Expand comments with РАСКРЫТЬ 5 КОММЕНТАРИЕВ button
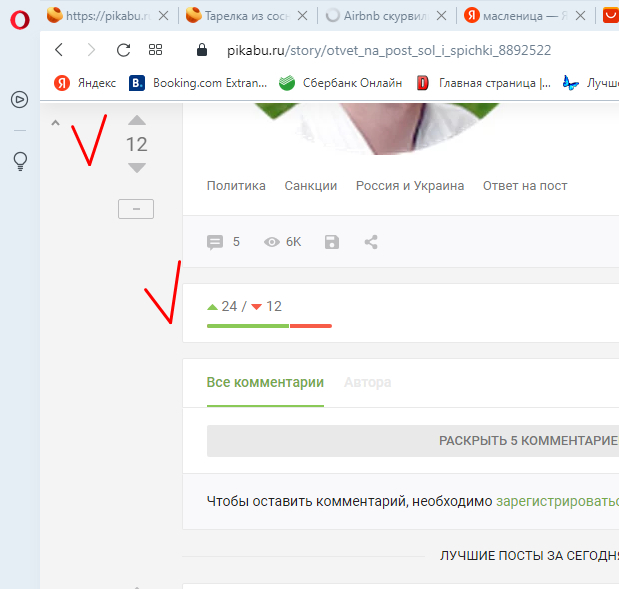 coord(413,441)
